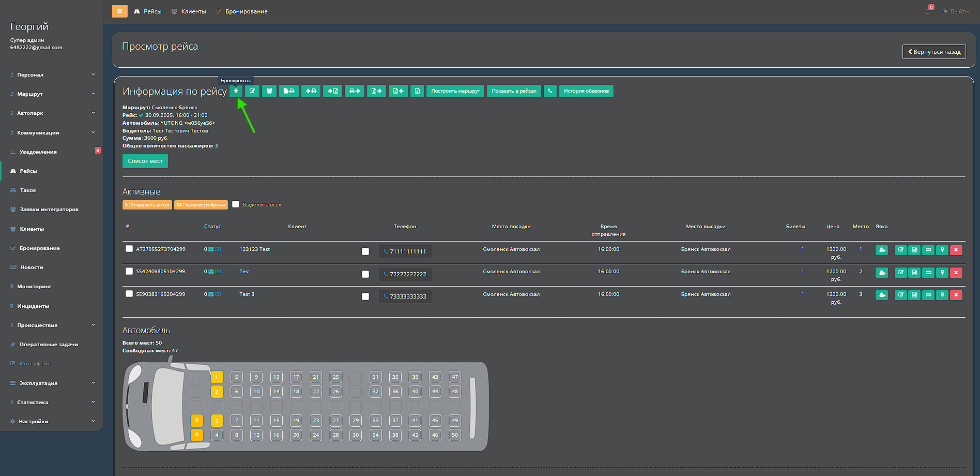The image size is (980, 476).
Task: Check the 'Выделить всех' checkbox
Action: [236, 204]
